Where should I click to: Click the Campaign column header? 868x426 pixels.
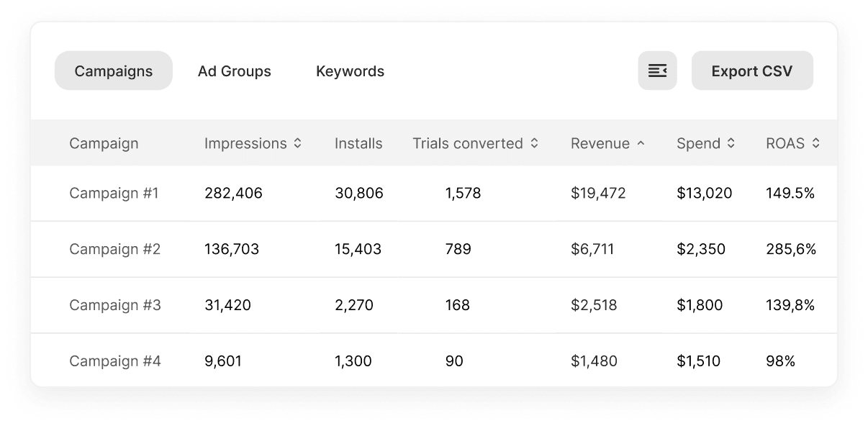(x=104, y=143)
